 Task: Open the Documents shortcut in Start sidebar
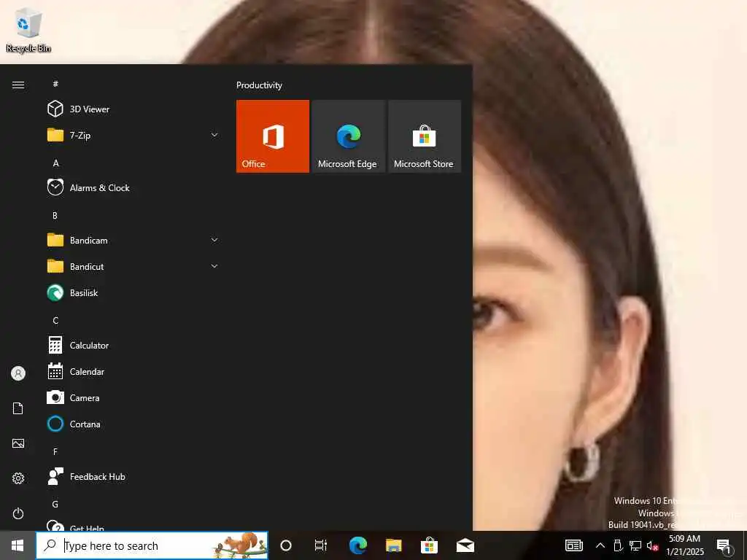tap(18, 408)
